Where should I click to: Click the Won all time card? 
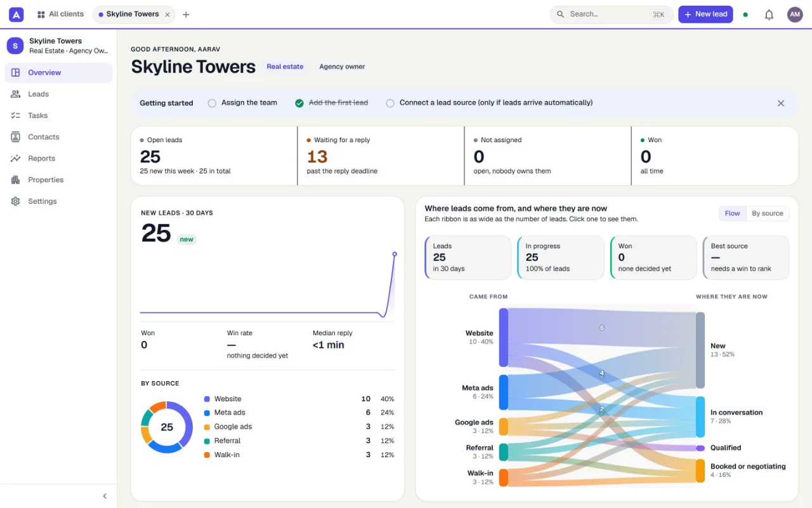pyautogui.click(x=715, y=156)
